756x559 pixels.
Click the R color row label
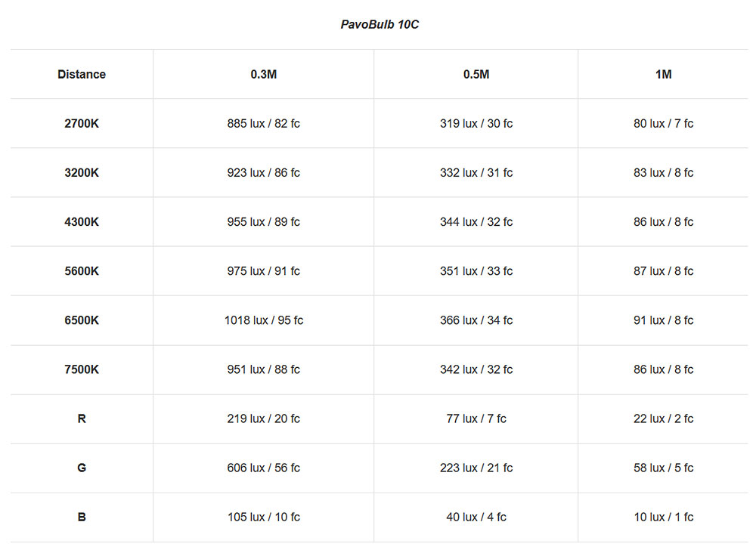point(82,418)
